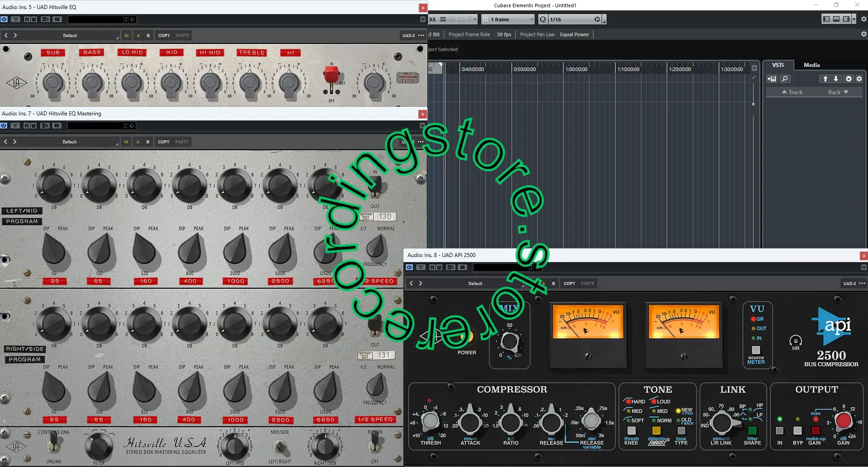Image resolution: width=868 pixels, height=467 pixels.
Task: Click the source METER button on API 2500
Action: 756,350
